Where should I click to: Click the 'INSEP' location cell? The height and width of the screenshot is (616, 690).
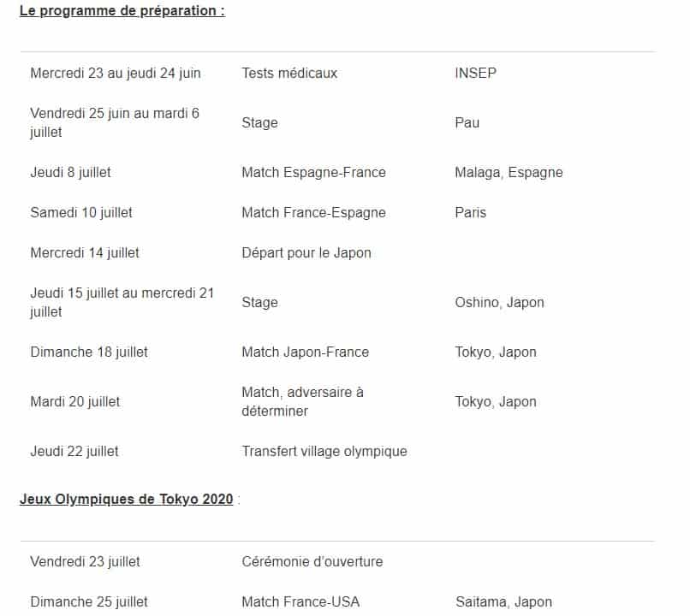(475, 73)
